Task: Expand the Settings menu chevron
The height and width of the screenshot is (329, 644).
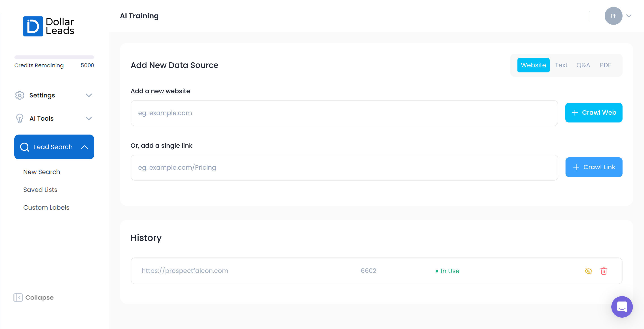Action: (x=89, y=95)
